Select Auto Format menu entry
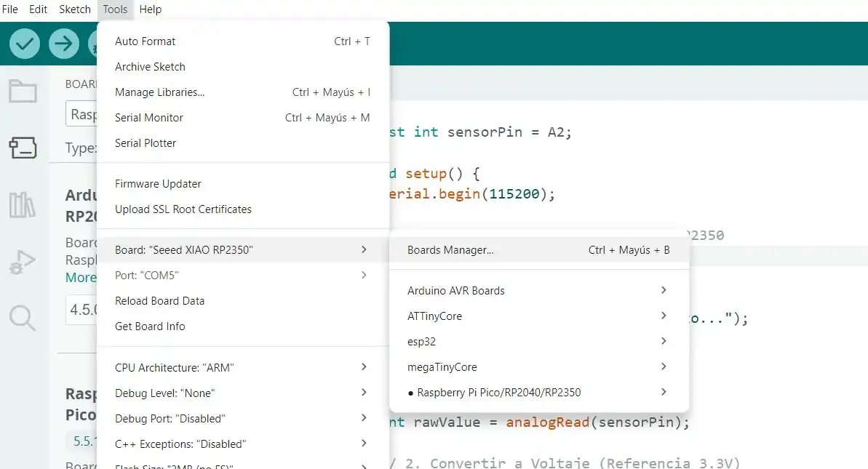868x469 pixels. click(146, 41)
